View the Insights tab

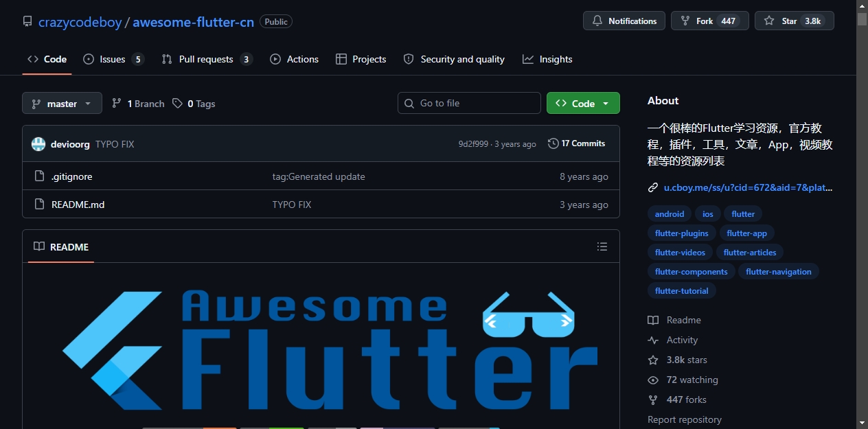547,59
